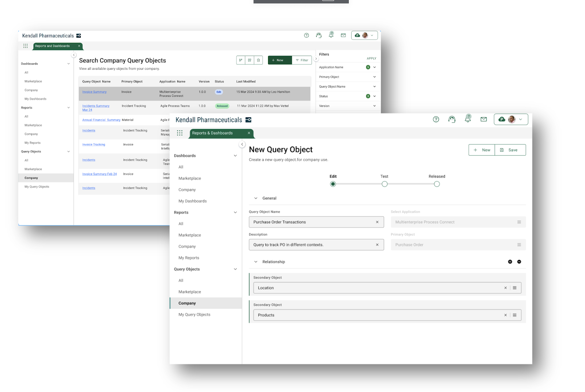Viewport: 585px width, 392px height.
Task: Open list menu for Location field
Action: tap(514, 288)
